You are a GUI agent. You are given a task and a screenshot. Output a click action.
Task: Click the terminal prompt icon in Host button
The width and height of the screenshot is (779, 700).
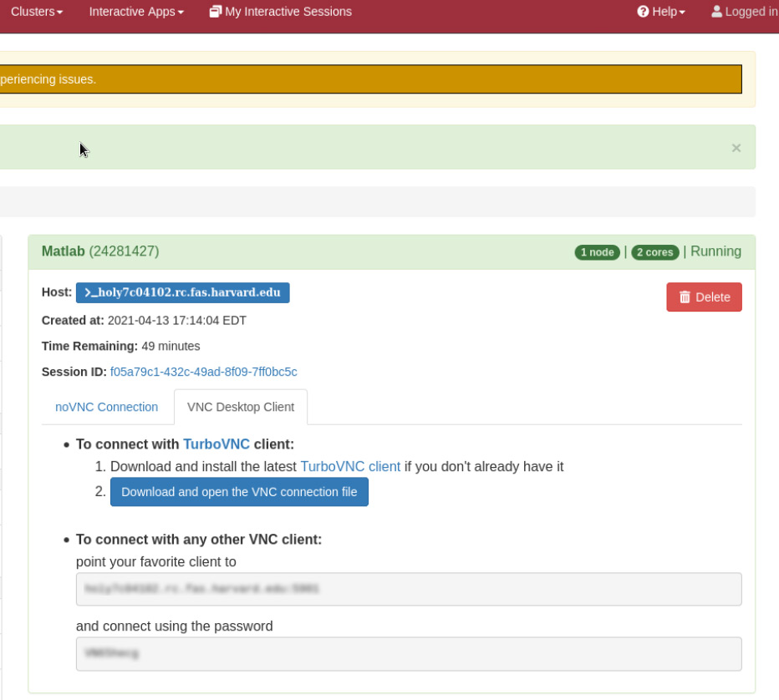click(90, 292)
